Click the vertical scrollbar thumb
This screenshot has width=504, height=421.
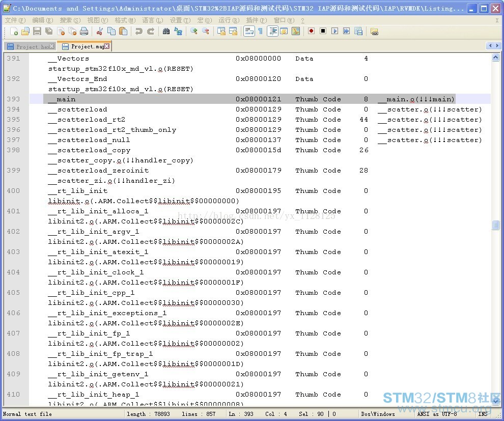[495, 225]
